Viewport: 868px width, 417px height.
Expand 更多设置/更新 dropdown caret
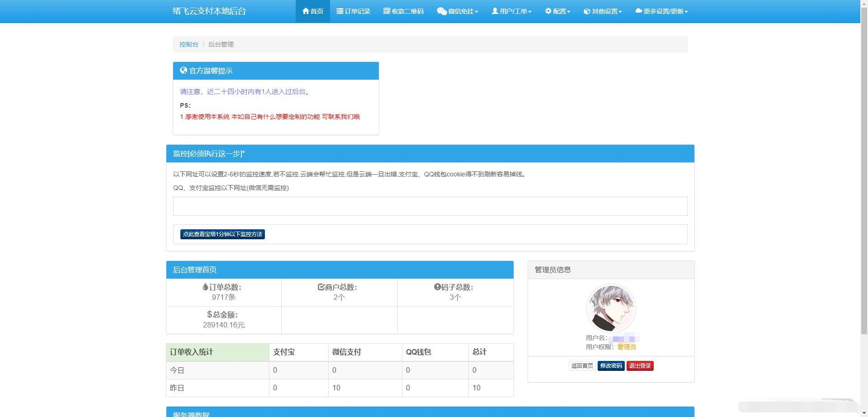pyautogui.click(x=686, y=12)
